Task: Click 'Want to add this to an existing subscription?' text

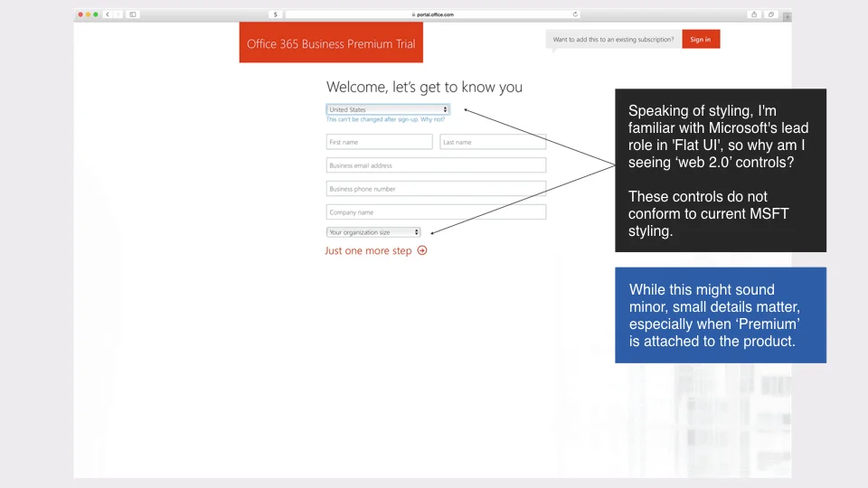Action: (x=613, y=39)
